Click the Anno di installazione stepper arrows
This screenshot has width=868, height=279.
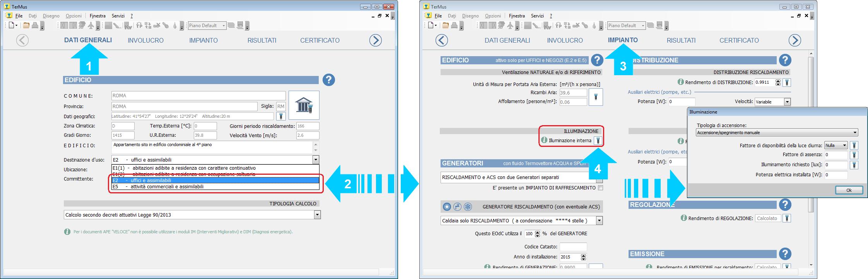click(583, 257)
